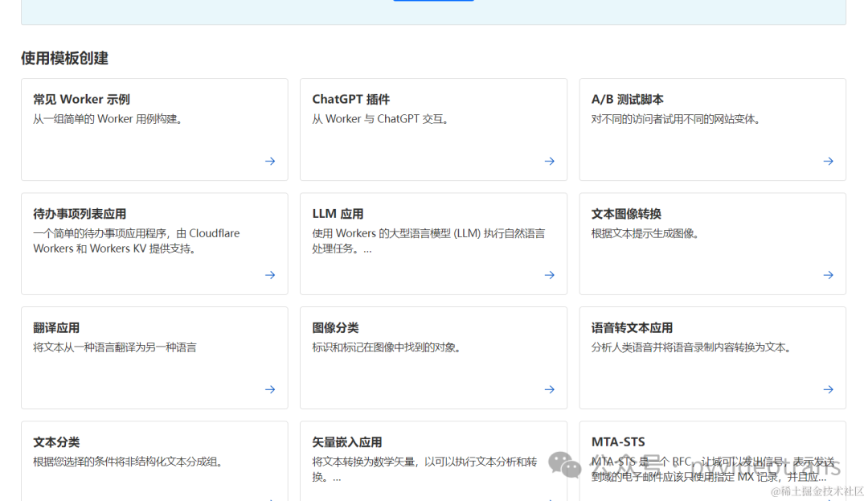The height and width of the screenshot is (501, 868).
Task: Choose the 文本分类 template title
Action: click(x=56, y=442)
